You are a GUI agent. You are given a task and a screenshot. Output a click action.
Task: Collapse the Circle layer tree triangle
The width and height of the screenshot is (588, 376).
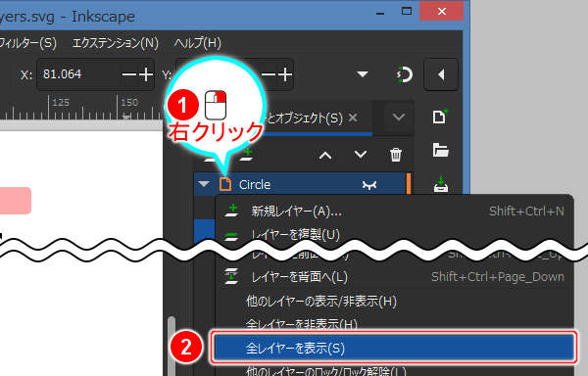pos(204,184)
